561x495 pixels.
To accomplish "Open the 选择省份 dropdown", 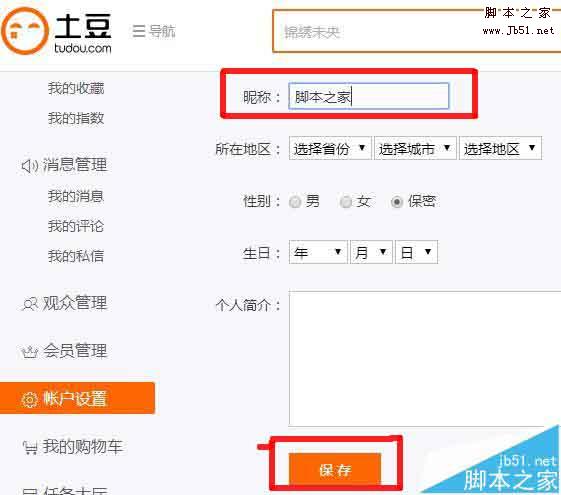I will pos(330,148).
